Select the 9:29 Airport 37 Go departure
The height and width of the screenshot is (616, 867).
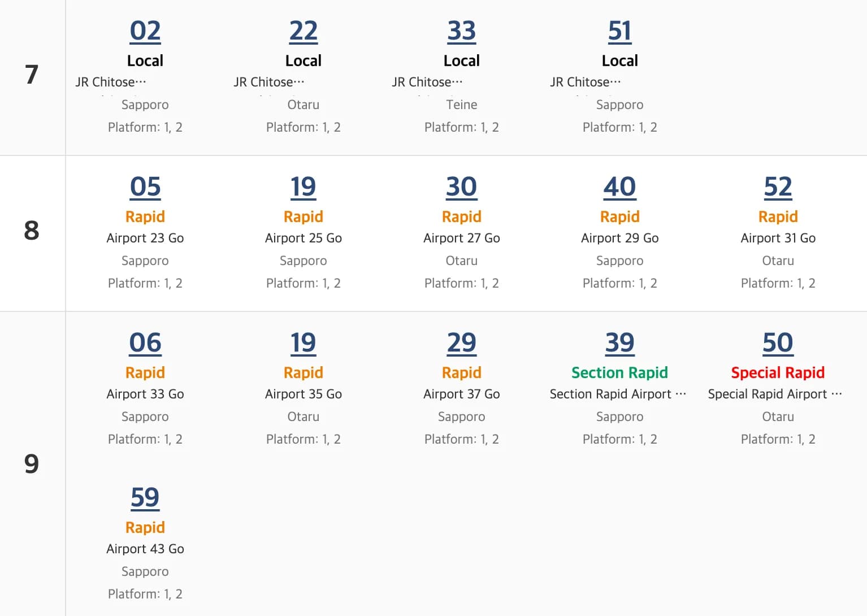click(x=462, y=343)
